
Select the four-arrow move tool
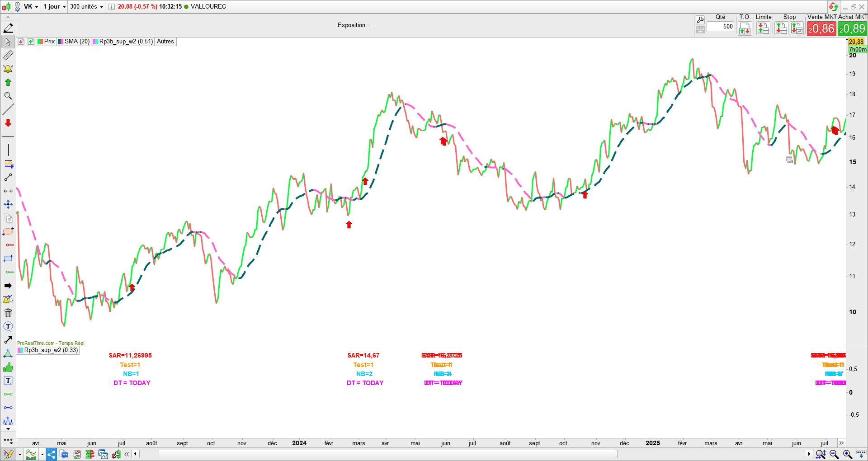[x=8, y=204]
